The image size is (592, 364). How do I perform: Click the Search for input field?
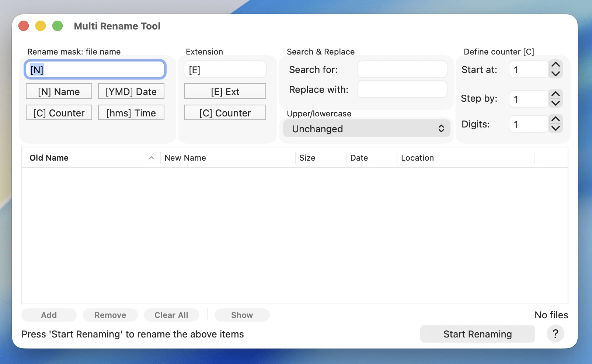[401, 69]
